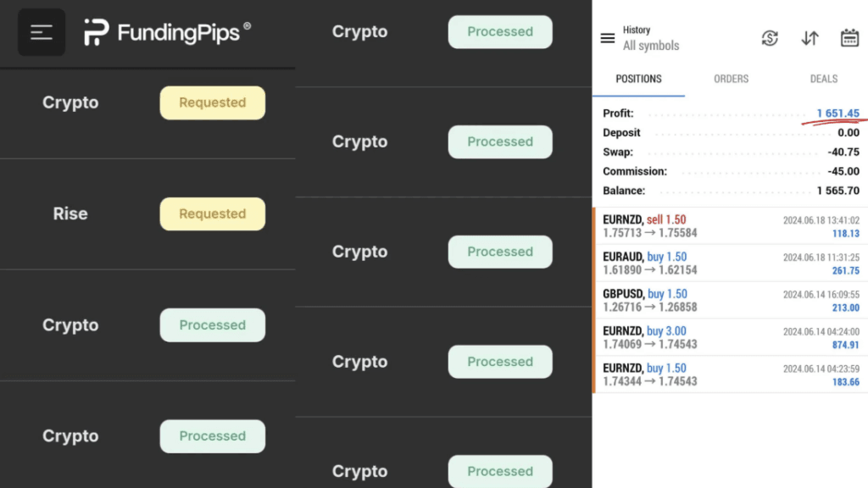Open the Deals tab

click(823, 79)
